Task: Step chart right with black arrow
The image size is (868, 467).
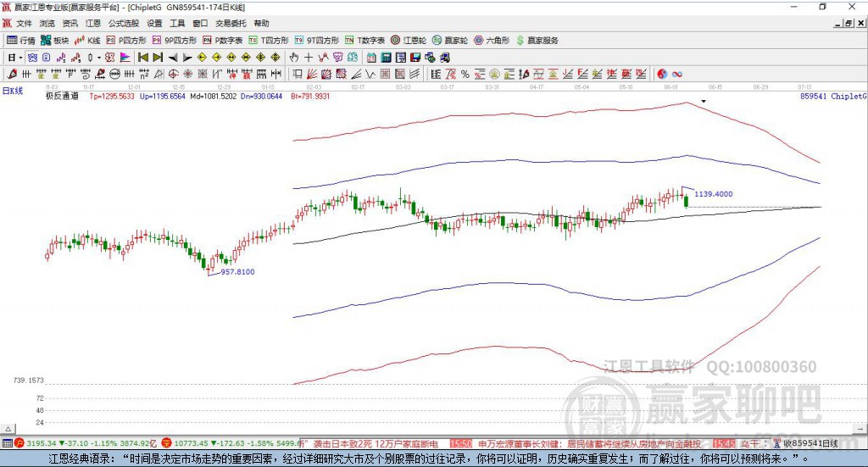Action: click(x=187, y=58)
